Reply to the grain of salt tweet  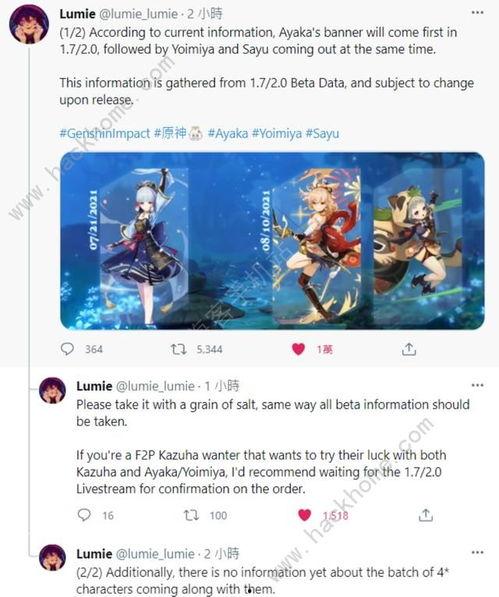(x=84, y=515)
